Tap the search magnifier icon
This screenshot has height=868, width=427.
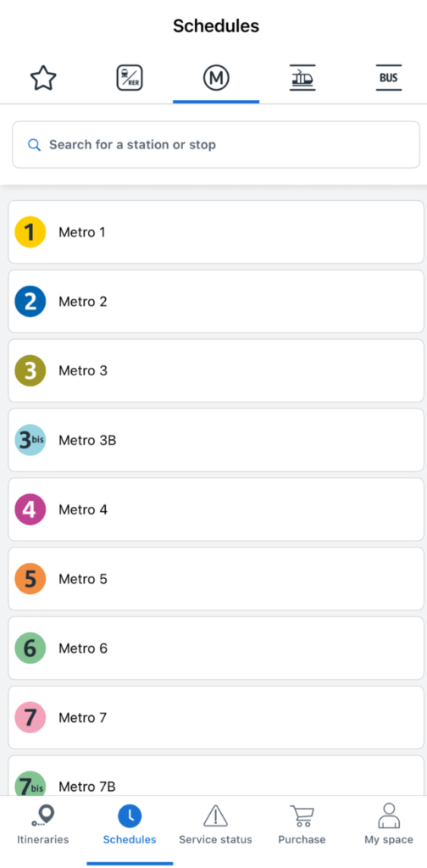coord(34,145)
